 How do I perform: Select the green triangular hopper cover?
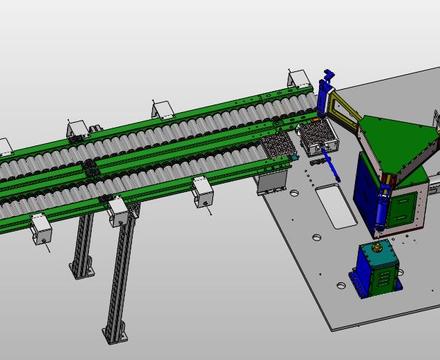click(398, 141)
